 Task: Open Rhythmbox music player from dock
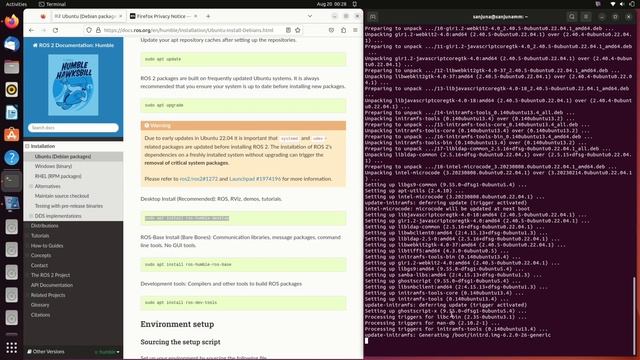11,89
